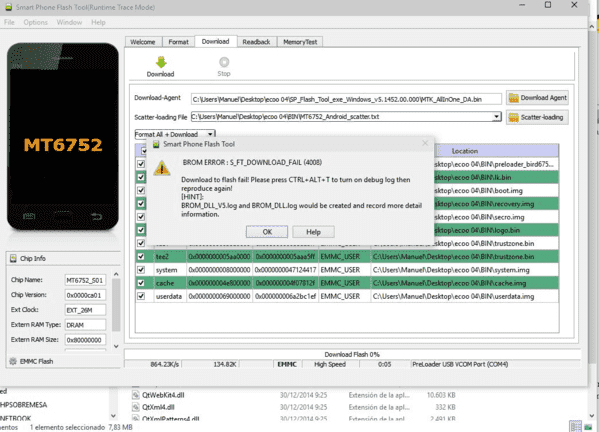Viewport: 599px width, 432px height.
Task: Click the 864.23K/s transfer rate status
Action: (x=165, y=364)
